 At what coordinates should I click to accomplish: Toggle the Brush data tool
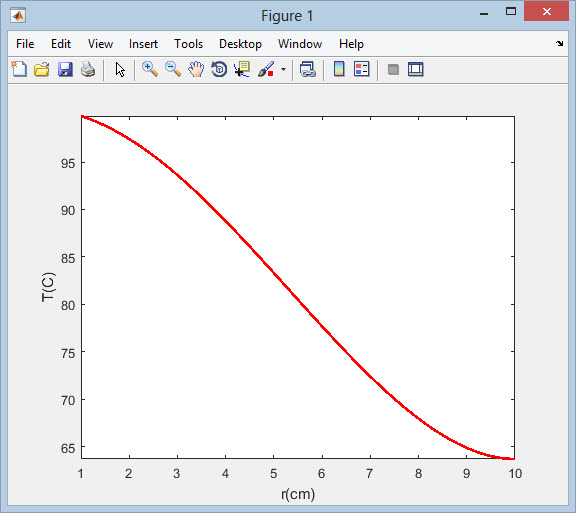coord(266,69)
